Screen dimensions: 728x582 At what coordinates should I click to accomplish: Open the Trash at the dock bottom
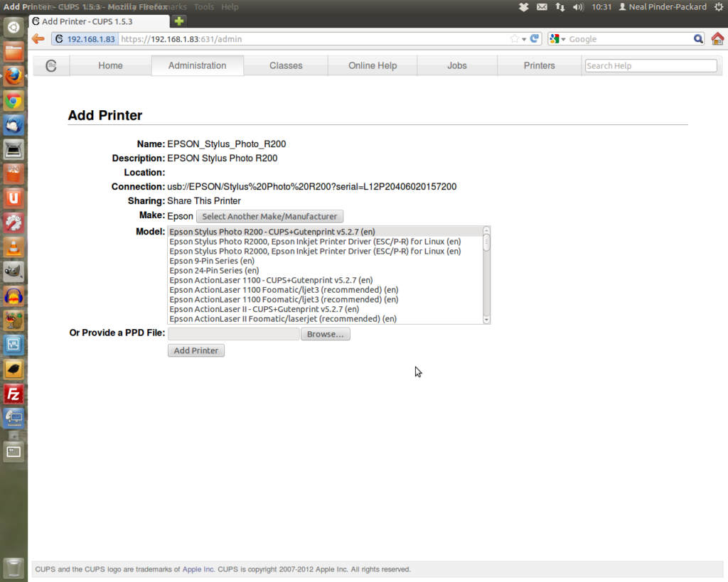click(14, 568)
